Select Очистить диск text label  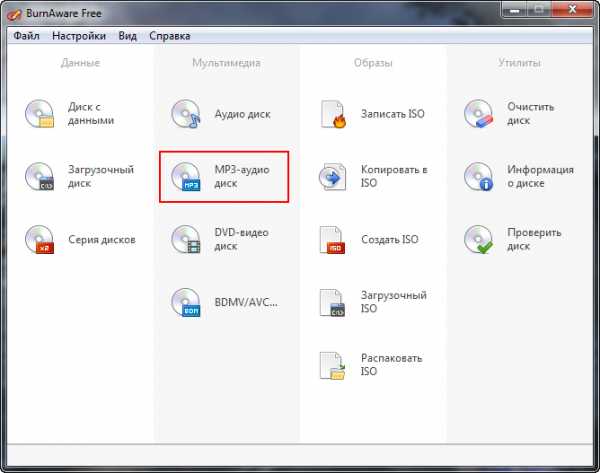(531, 114)
